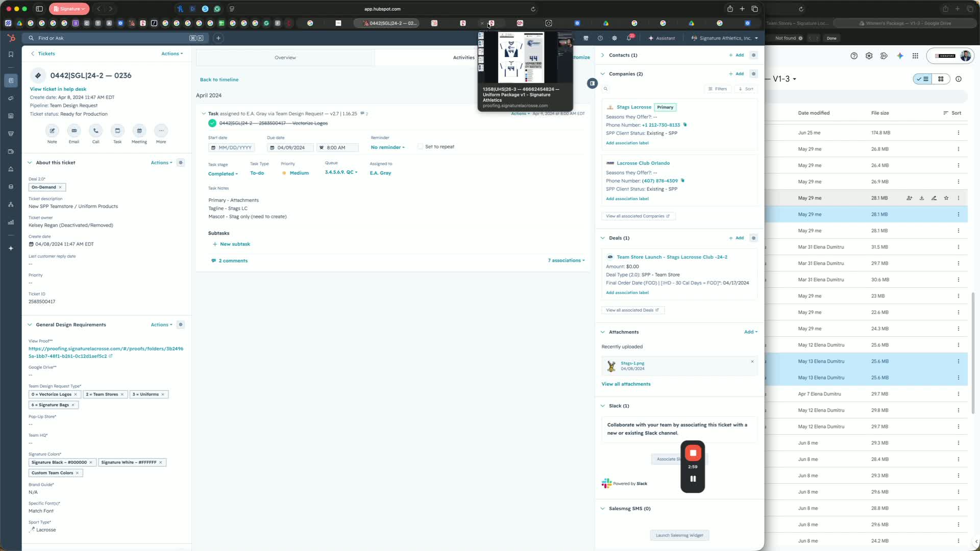Screen dimensions: 980x551
Task: Star the highlighted 28.1 MB Drive file
Action: (x=946, y=198)
